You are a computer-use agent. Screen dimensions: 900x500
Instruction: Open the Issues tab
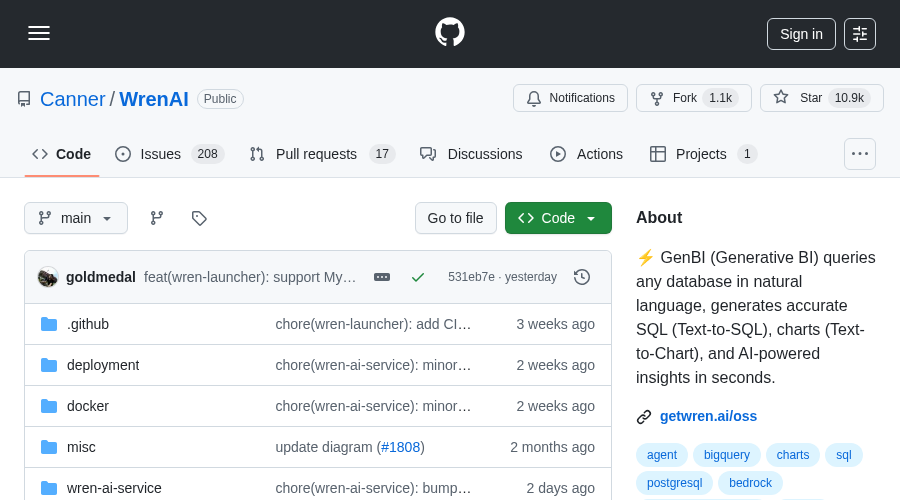[x=169, y=154]
